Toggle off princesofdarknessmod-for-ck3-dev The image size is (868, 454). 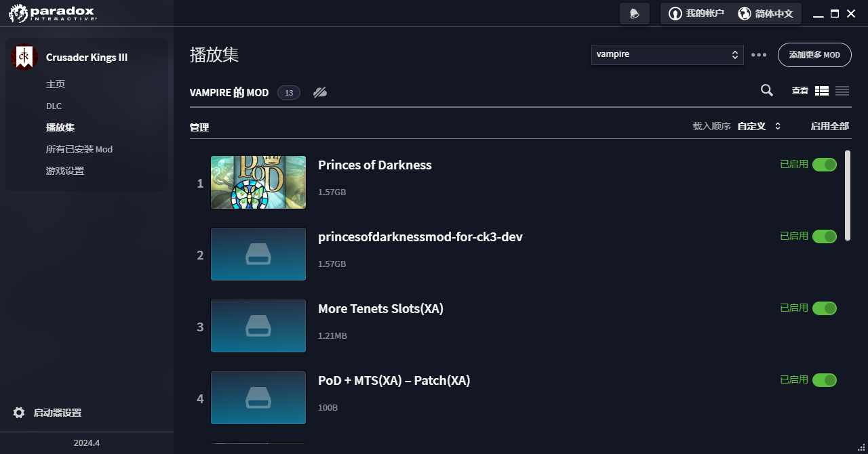(x=825, y=236)
